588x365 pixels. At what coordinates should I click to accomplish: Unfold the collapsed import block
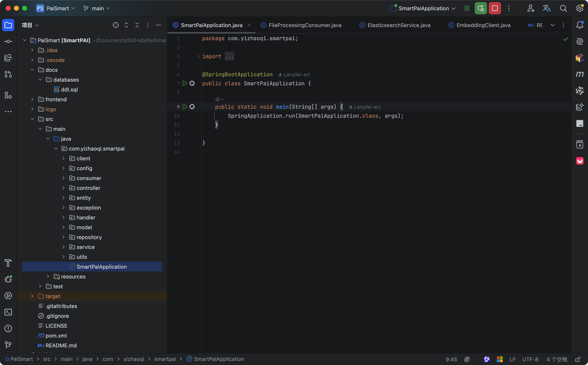pos(198,56)
